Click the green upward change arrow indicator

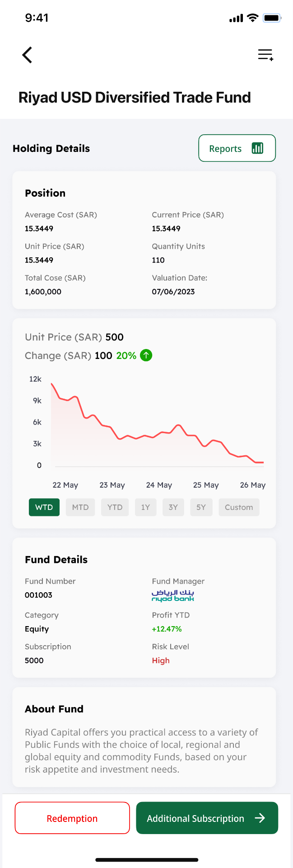coord(145,355)
